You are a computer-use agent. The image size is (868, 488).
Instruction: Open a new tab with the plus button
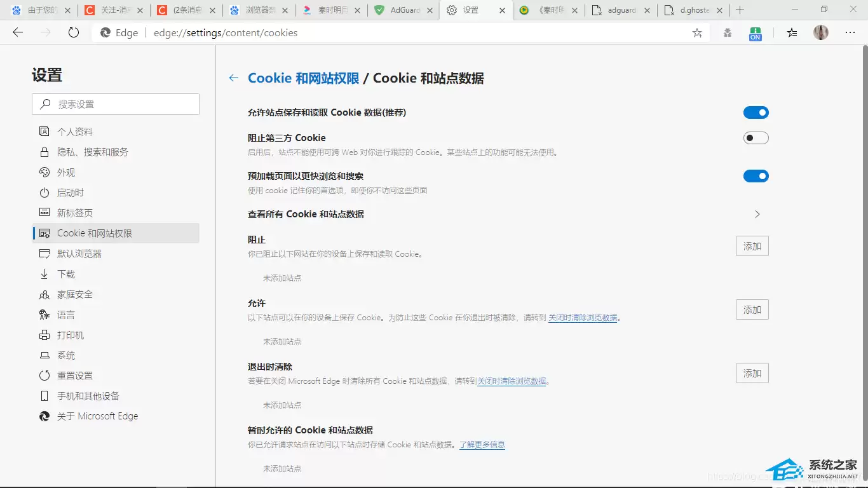coord(740,10)
